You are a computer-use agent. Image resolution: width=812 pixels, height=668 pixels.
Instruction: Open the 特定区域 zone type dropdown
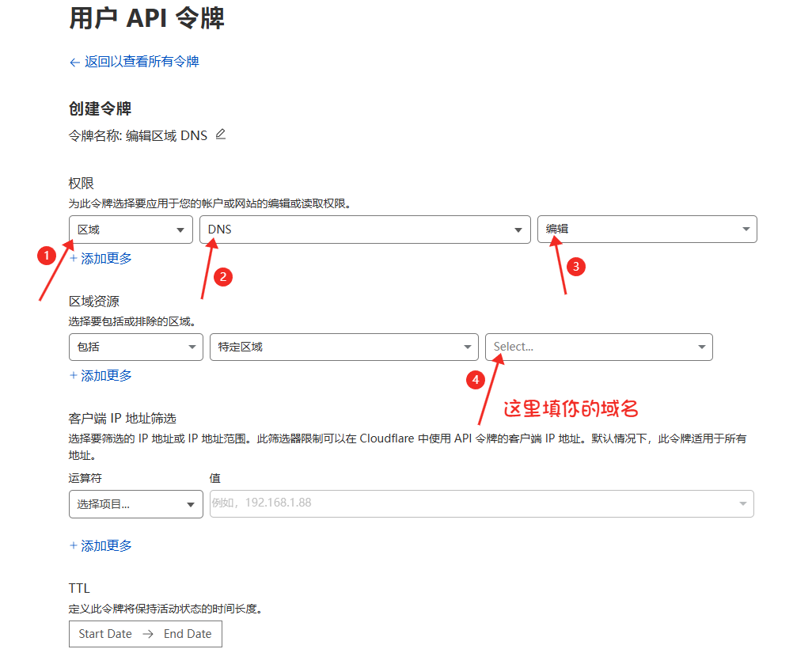coord(343,347)
